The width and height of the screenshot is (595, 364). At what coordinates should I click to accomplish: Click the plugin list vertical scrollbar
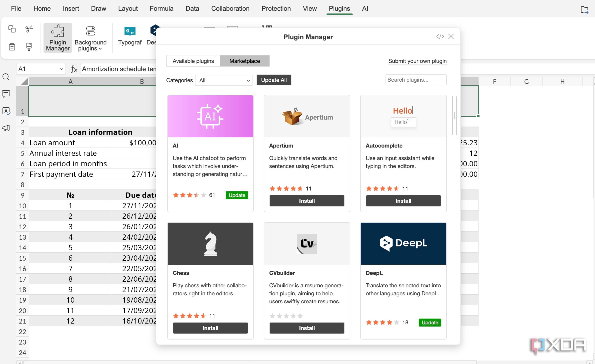(x=454, y=116)
